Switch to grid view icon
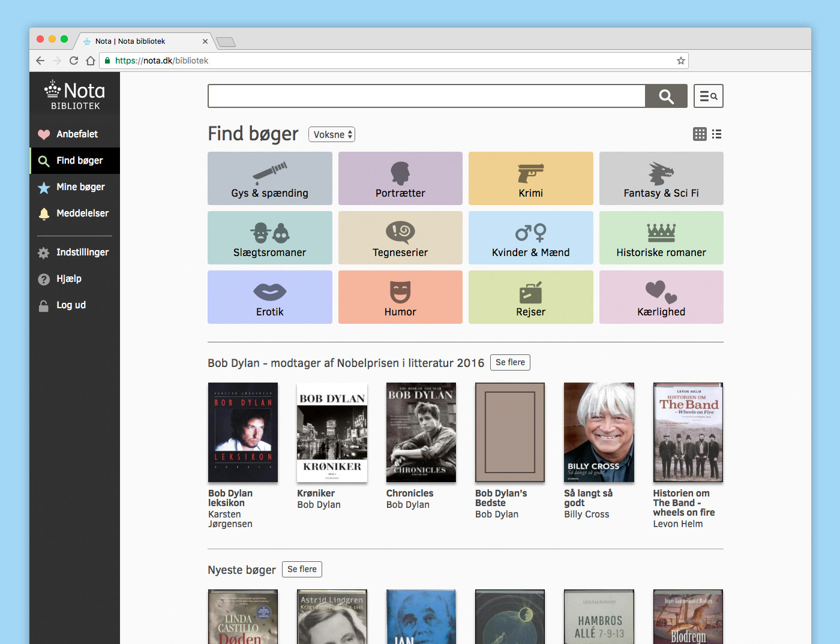840x644 pixels. point(700,134)
